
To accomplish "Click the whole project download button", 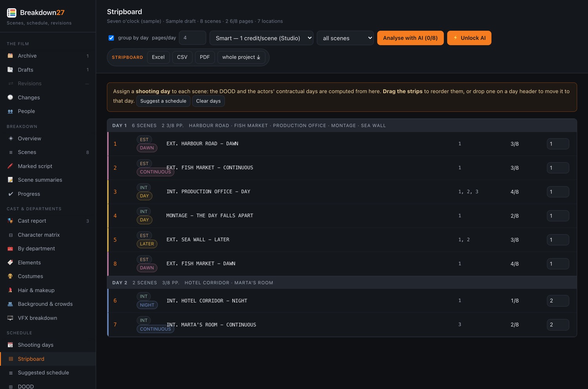I will (241, 57).
